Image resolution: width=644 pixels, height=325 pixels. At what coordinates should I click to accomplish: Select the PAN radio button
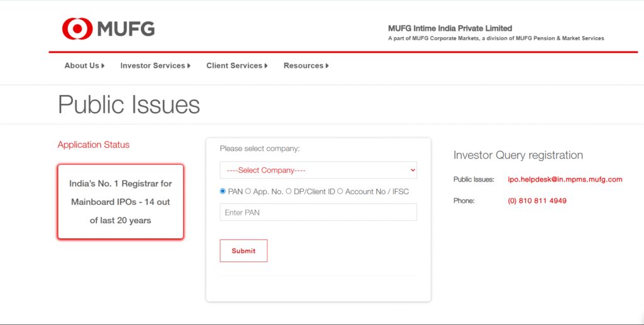coord(223,191)
